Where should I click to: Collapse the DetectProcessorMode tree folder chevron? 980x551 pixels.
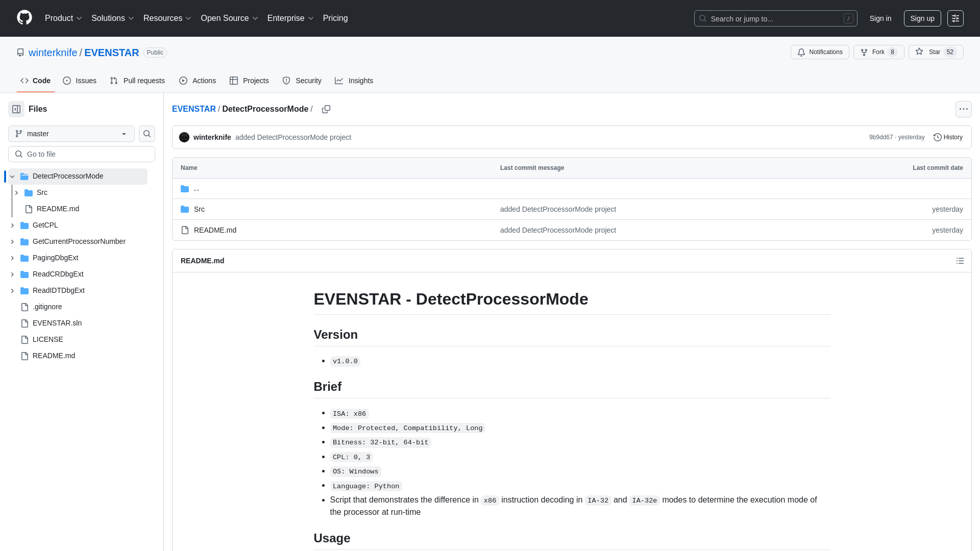click(12, 177)
